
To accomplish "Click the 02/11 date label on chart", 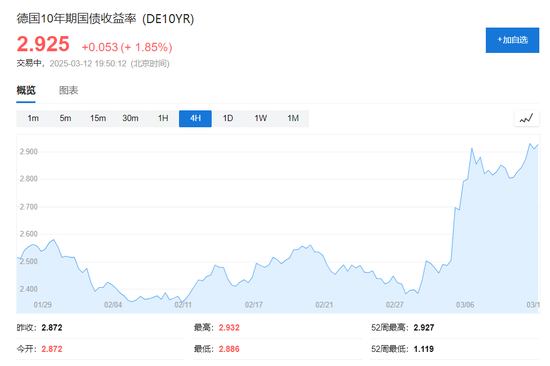I will tap(183, 305).
